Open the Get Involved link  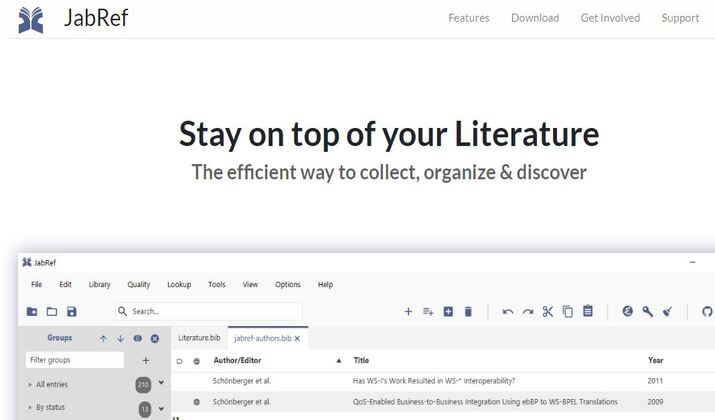pos(610,18)
